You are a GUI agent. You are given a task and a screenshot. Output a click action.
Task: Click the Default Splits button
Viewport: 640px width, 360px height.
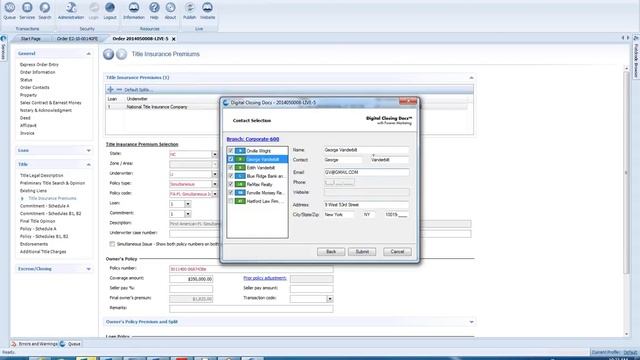click(138, 90)
